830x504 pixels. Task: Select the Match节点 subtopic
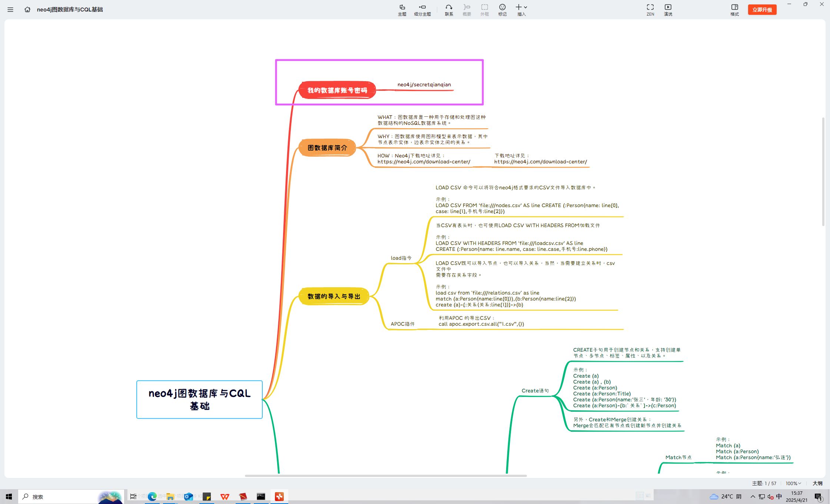point(678,457)
